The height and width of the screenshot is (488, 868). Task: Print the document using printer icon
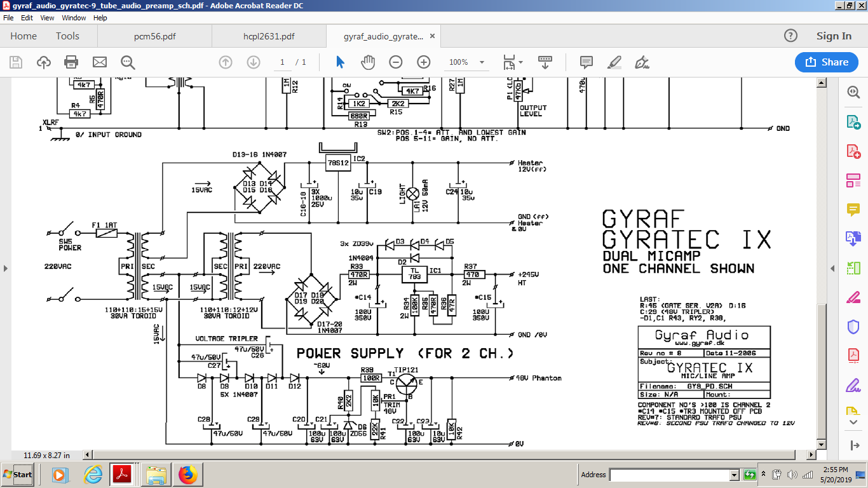point(71,62)
